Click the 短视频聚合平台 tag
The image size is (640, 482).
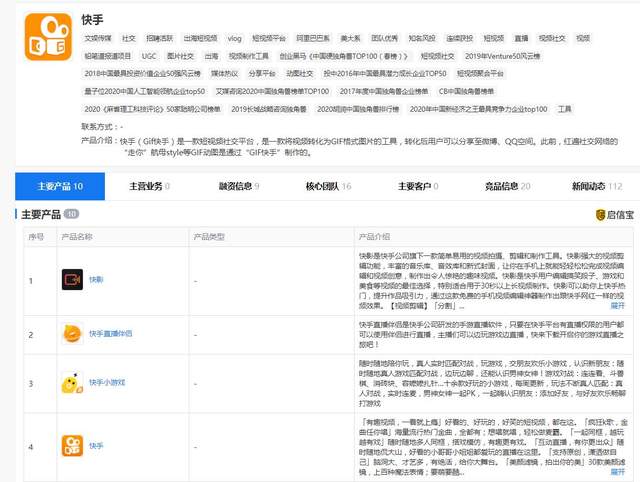(x=480, y=74)
